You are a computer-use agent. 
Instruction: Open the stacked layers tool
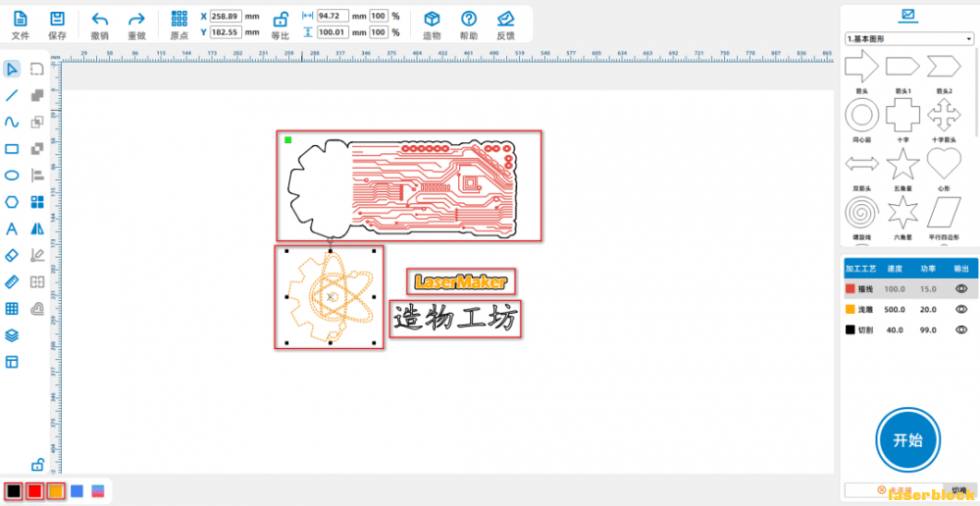click(11, 334)
